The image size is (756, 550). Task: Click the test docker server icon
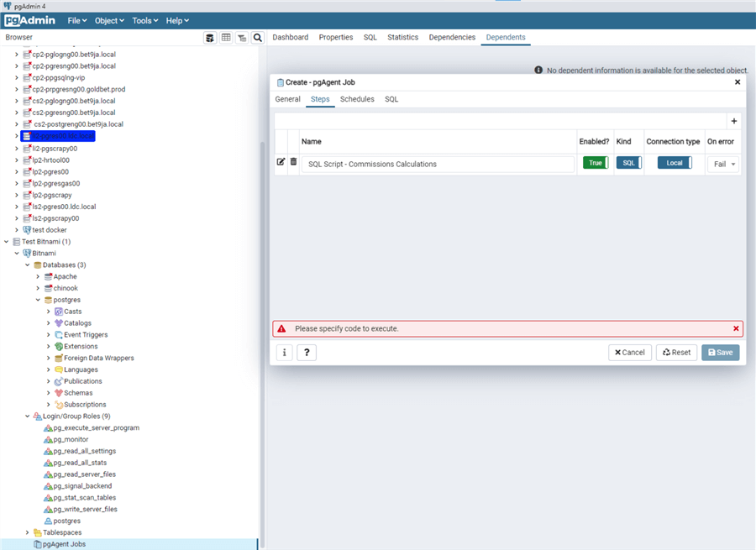(27, 230)
